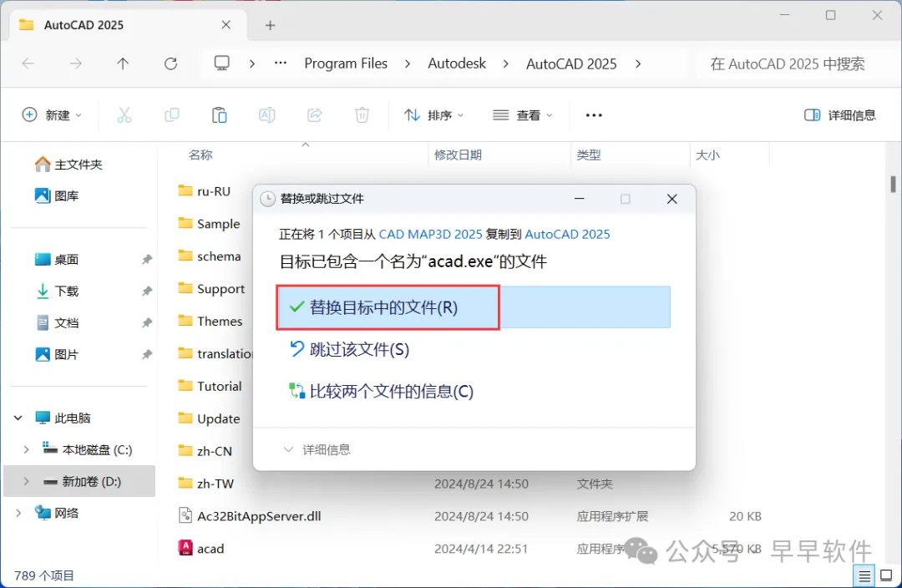Expand the D: drive node
902x588 pixels.
[x=26, y=481]
